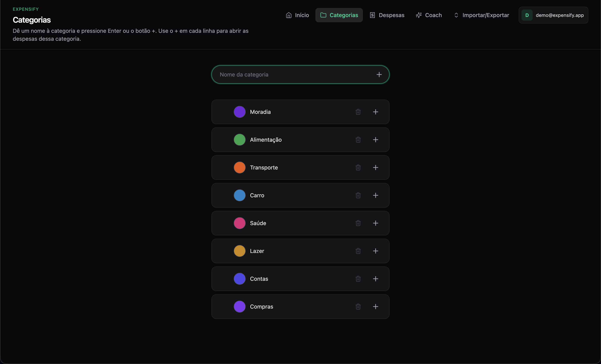Click trash icon on Contas row
The height and width of the screenshot is (364, 601).
[358, 279]
